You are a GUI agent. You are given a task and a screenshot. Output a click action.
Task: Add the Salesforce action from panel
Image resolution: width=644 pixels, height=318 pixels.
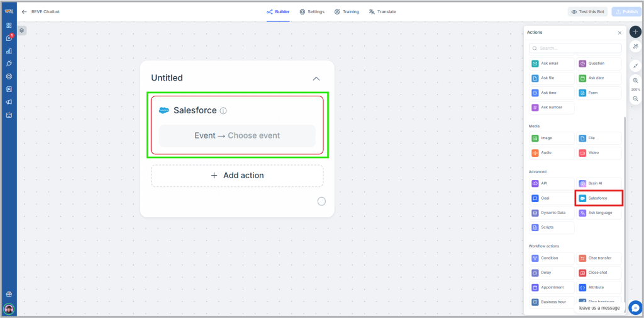pyautogui.click(x=599, y=198)
